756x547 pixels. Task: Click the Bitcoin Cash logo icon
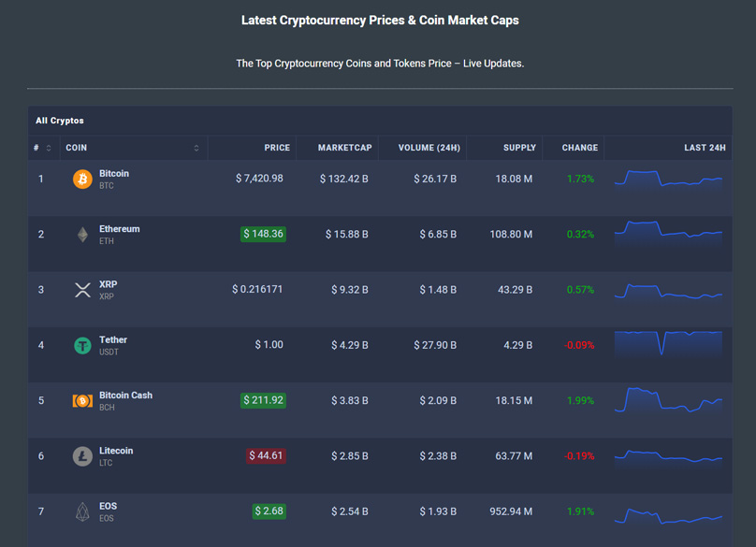coord(82,401)
